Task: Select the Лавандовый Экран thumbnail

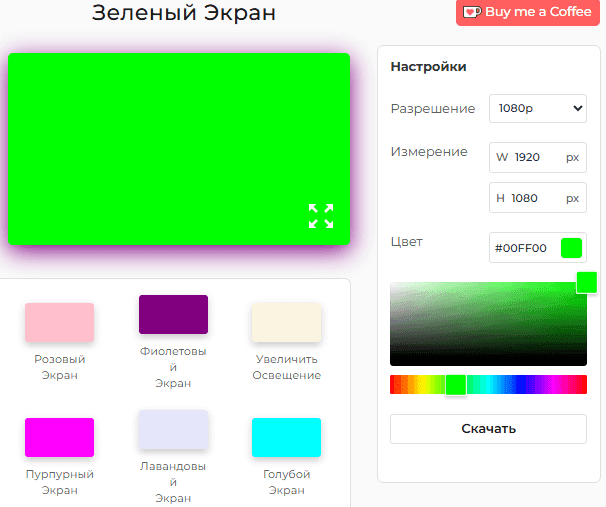Action: pos(173,429)
